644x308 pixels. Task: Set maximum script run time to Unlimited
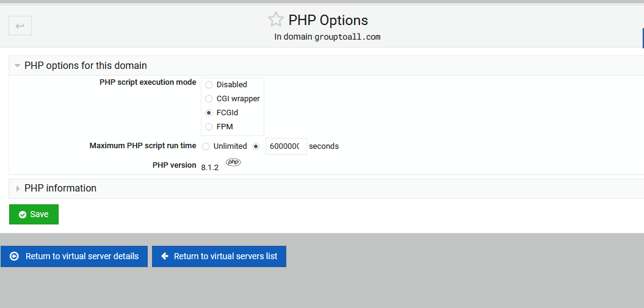[x=206, y=146]
